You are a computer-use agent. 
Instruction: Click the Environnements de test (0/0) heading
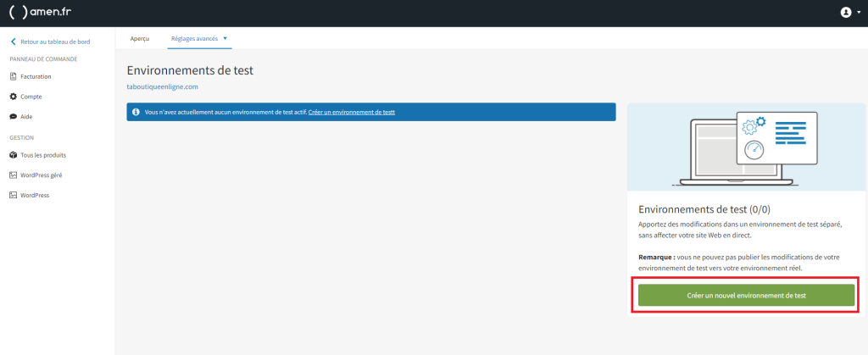click(704, 208)
